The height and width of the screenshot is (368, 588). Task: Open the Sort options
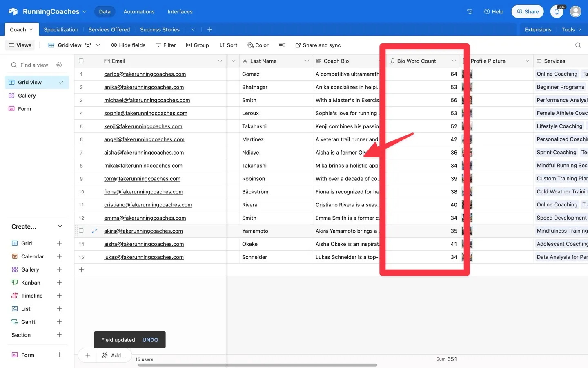point(228,45)
